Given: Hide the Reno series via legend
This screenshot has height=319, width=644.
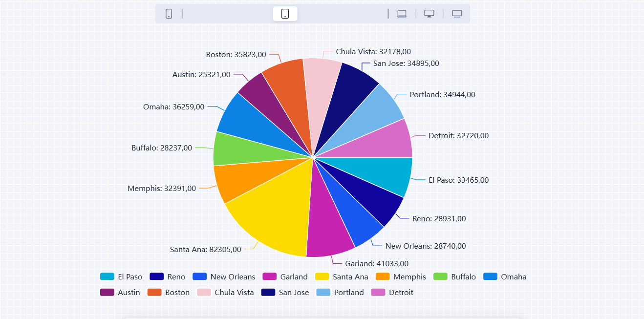Looking at the screenshot, I should 167,276.
